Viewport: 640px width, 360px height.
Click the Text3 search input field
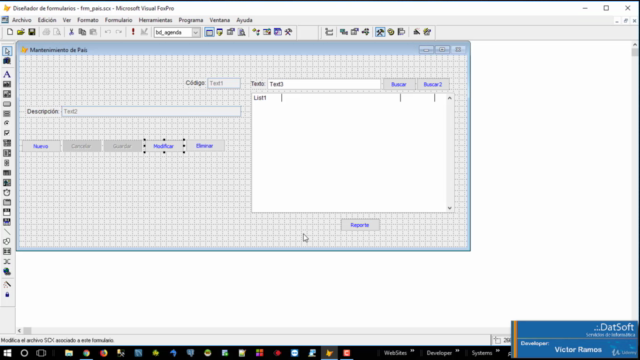(x=324, y=84)
